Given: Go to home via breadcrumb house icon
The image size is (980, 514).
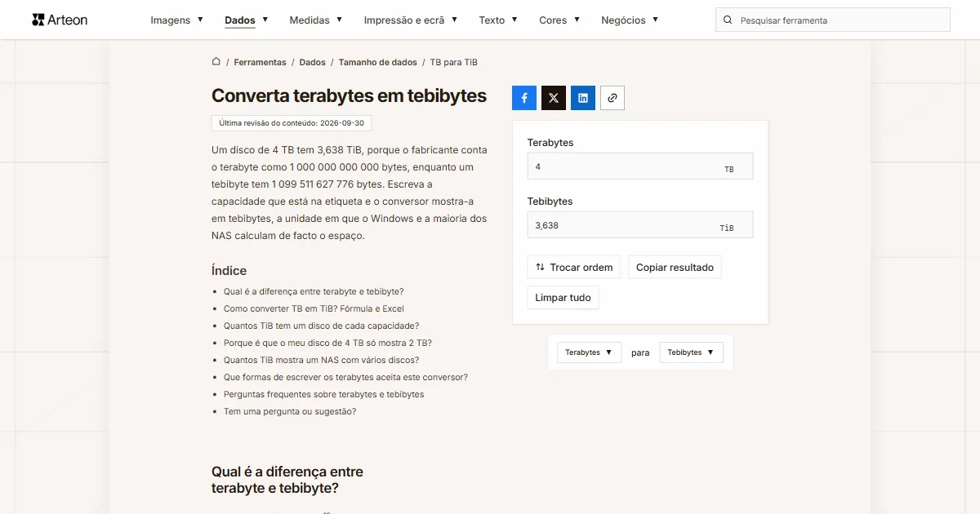Looking at the screenshot, I should click(216, 62).
